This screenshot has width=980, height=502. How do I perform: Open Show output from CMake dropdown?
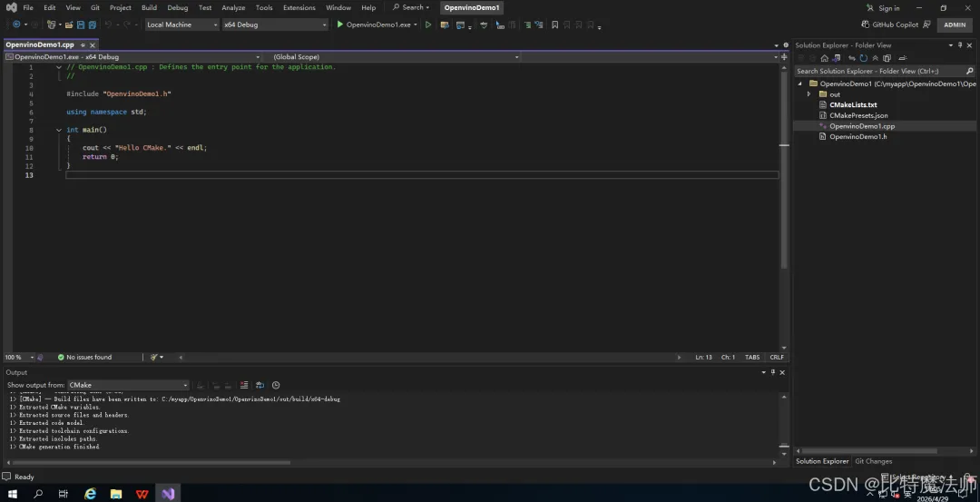tap(128, 385)
